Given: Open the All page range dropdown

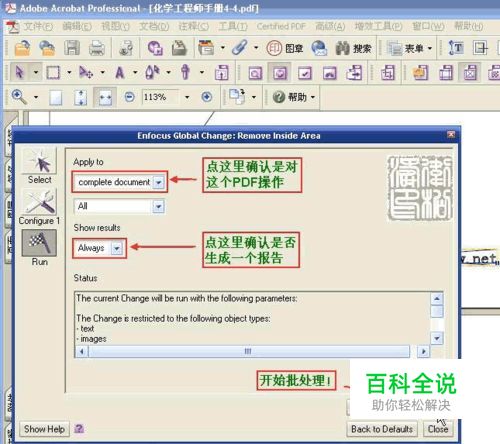Looking at the screenshot, I should (119, 206).
